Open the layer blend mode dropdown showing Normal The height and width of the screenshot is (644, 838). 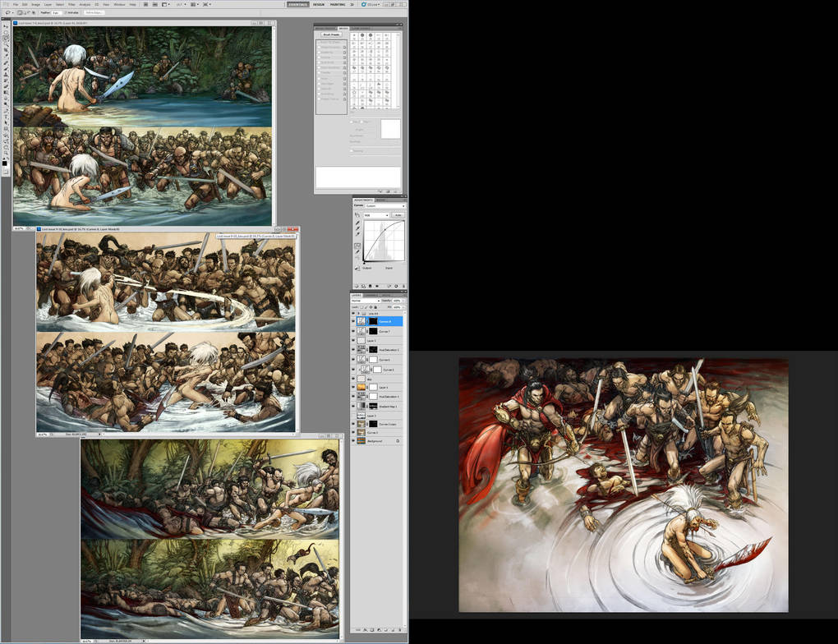pos(365,301)
